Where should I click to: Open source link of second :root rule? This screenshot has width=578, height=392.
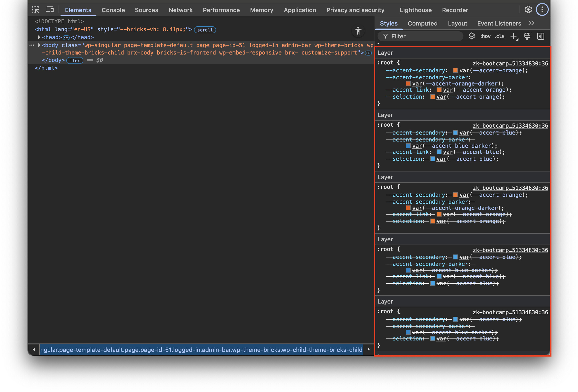pyautogui.click(x=510, y=126)
